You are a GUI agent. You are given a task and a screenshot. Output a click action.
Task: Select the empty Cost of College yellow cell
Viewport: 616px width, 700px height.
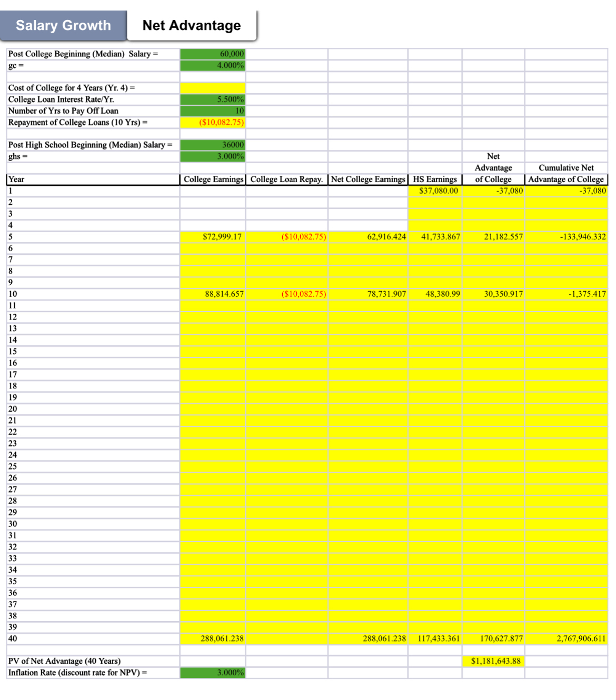click(213, 87)
